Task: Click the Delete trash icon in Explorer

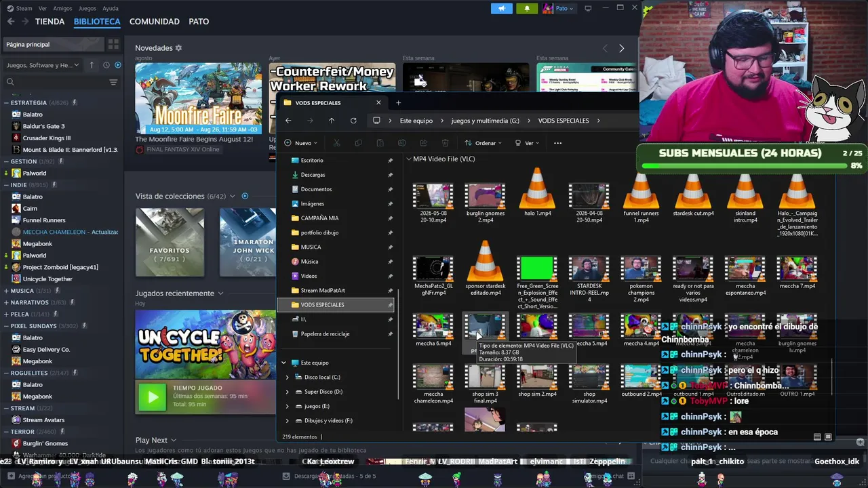Action: (x=445, y=143)
